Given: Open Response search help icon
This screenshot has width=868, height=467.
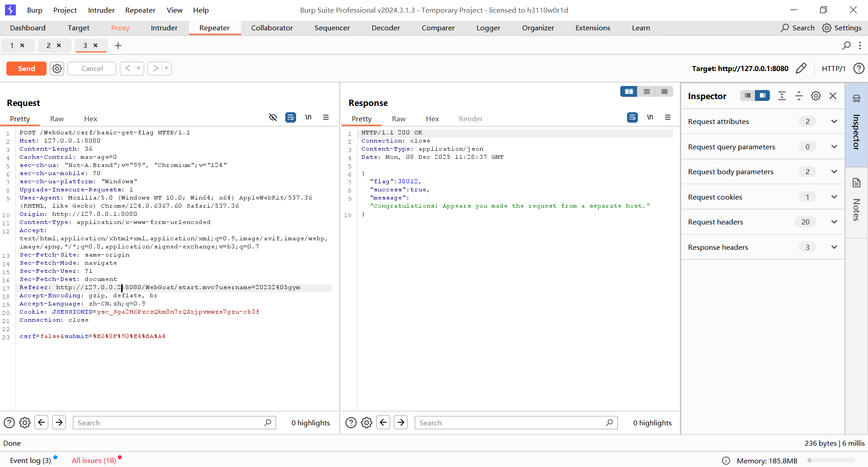Looking at the screenshot, I should point(351,423).
